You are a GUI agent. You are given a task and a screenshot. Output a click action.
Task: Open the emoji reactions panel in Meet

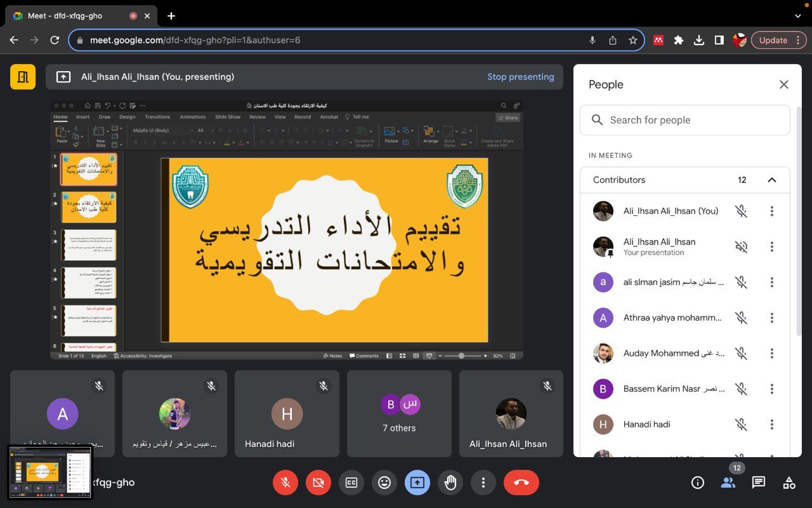pyautogui.click(x=384, y=483)
